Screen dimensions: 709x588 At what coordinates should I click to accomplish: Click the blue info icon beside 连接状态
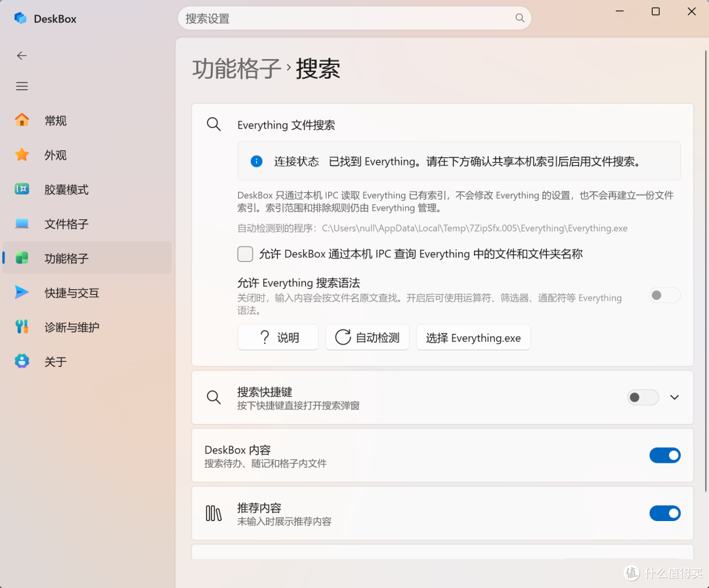pyautogui.click(x=257, y=161)
